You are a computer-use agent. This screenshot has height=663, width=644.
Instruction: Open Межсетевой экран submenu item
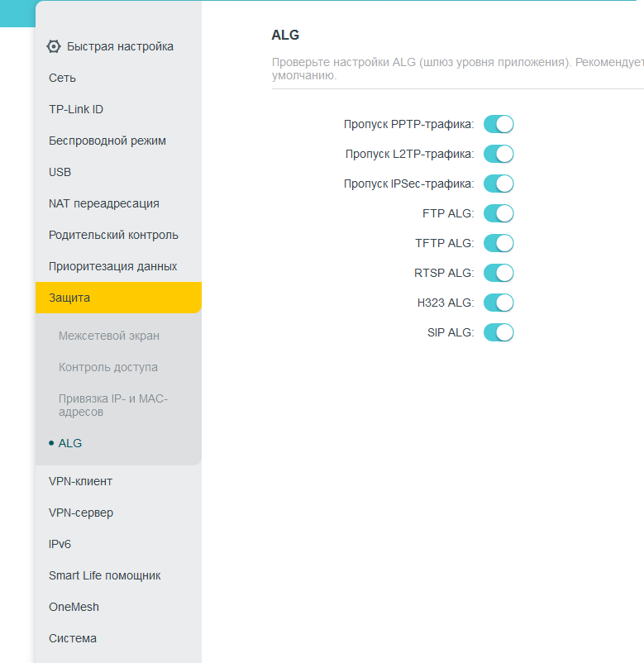click(x=109, y=336)
